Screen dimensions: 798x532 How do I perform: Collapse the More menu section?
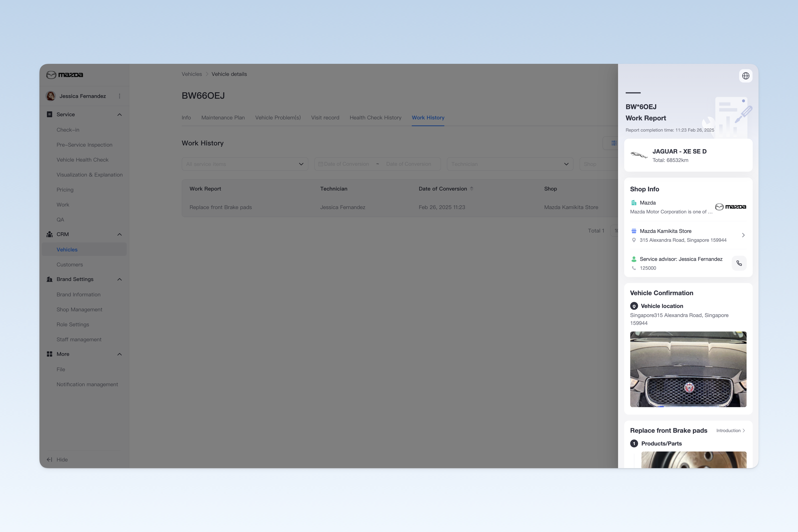119,354
